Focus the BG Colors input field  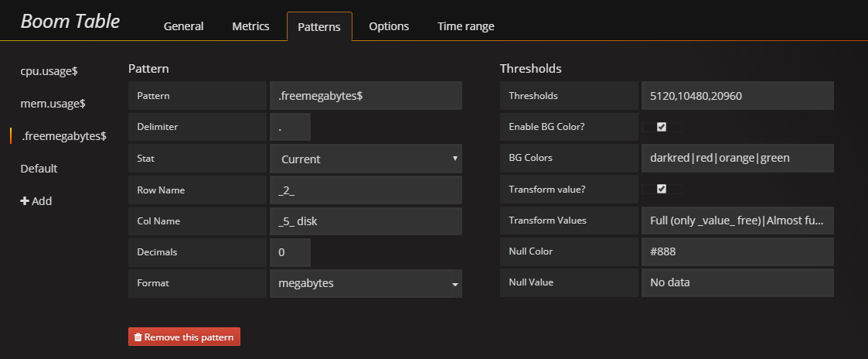[737, 158]
